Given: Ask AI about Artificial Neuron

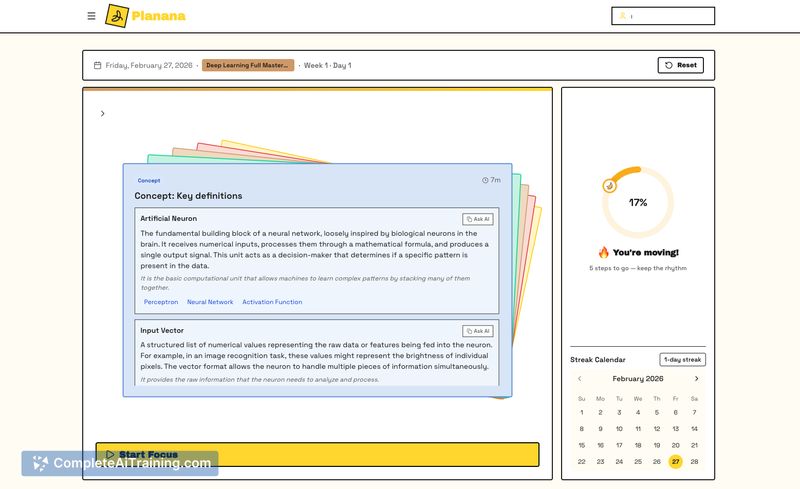Looking at the screenshot, I should 478,219.
